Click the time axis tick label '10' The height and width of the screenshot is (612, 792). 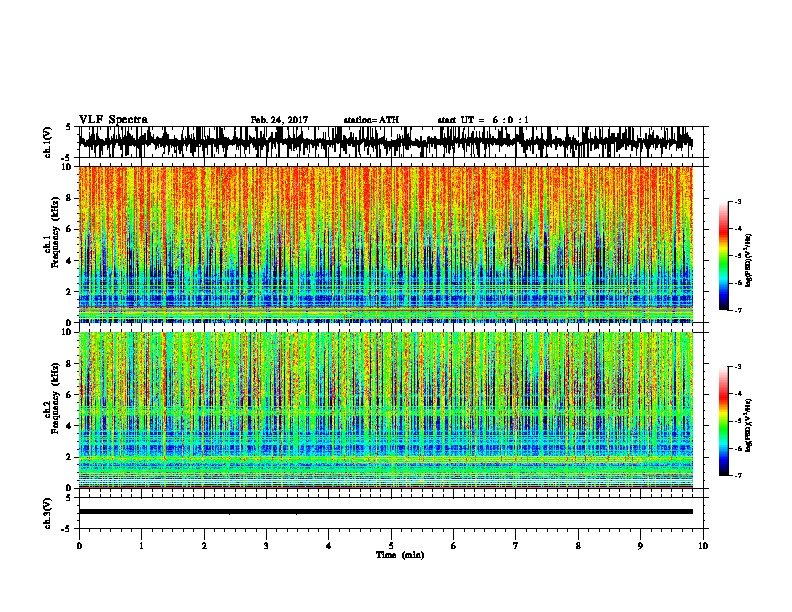(x=703, y=545)
